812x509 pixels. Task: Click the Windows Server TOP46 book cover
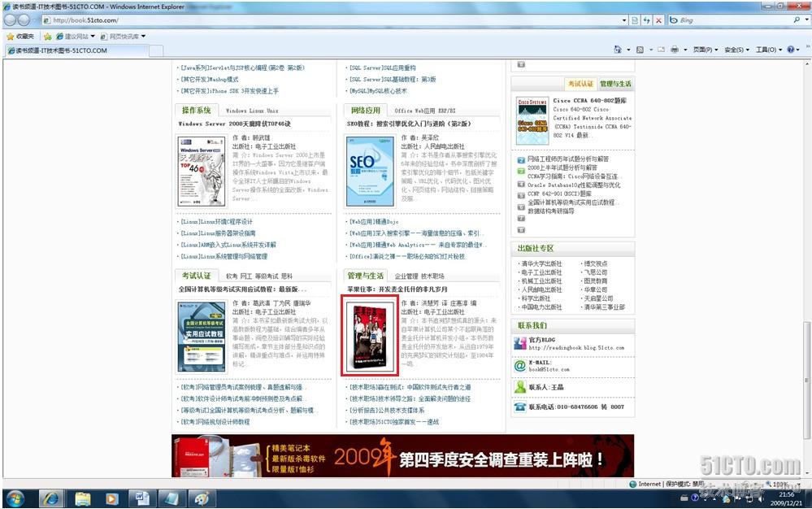point(202,172)
